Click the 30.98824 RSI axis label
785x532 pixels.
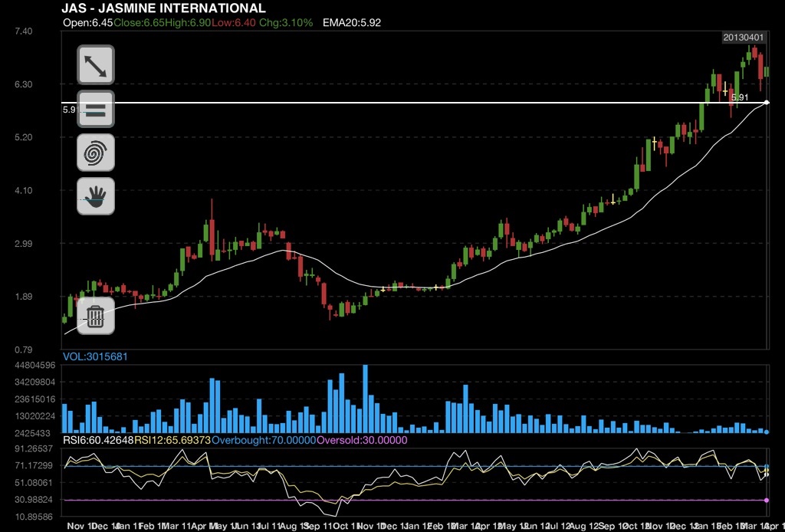(34, 500)
